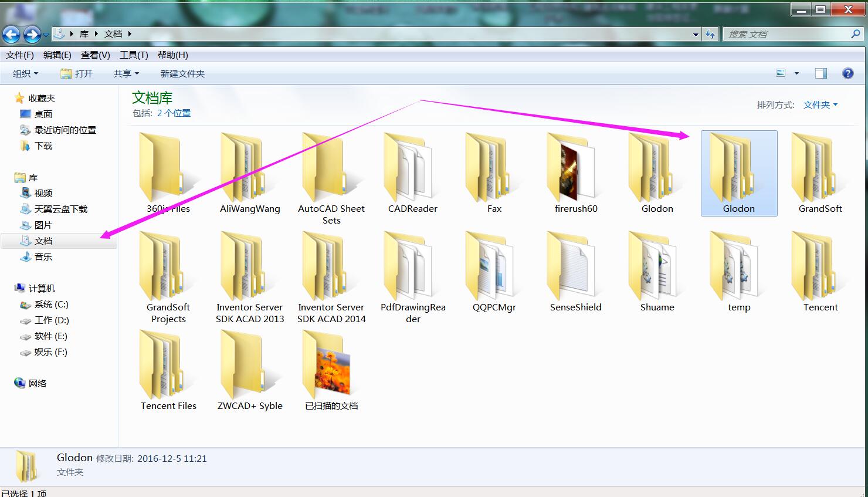
Task: Open the 查看(V) menu
Action: (96, 55)
